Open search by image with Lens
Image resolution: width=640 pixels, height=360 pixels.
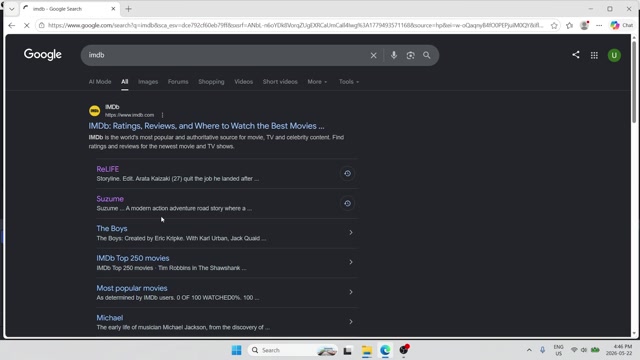[x=410, y=56]
